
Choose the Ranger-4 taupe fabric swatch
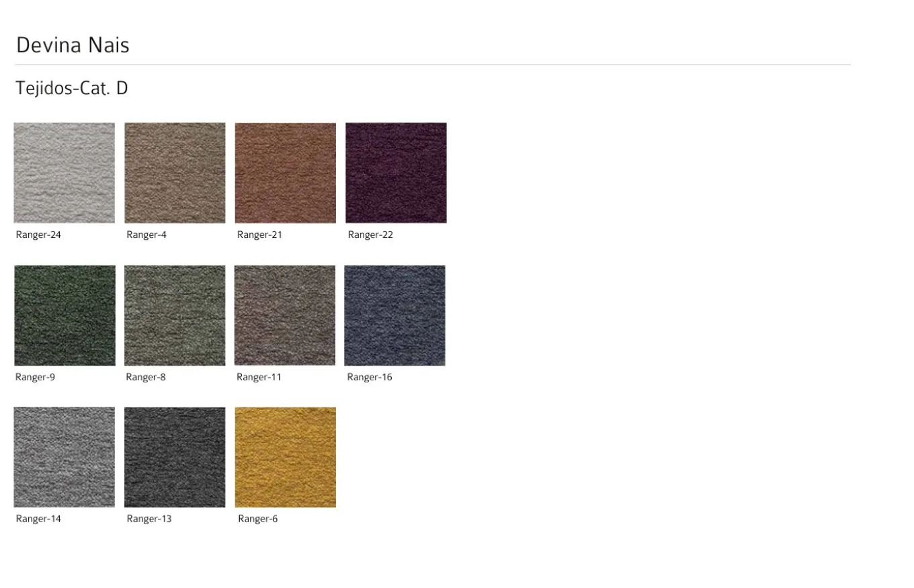[175, 173]
